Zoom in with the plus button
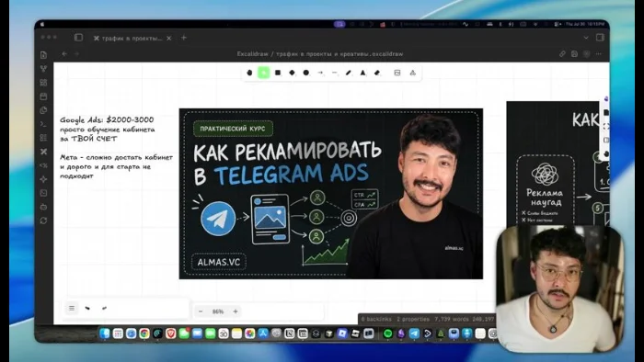This screenshot has width=644, height=362. tap(236, 311)
